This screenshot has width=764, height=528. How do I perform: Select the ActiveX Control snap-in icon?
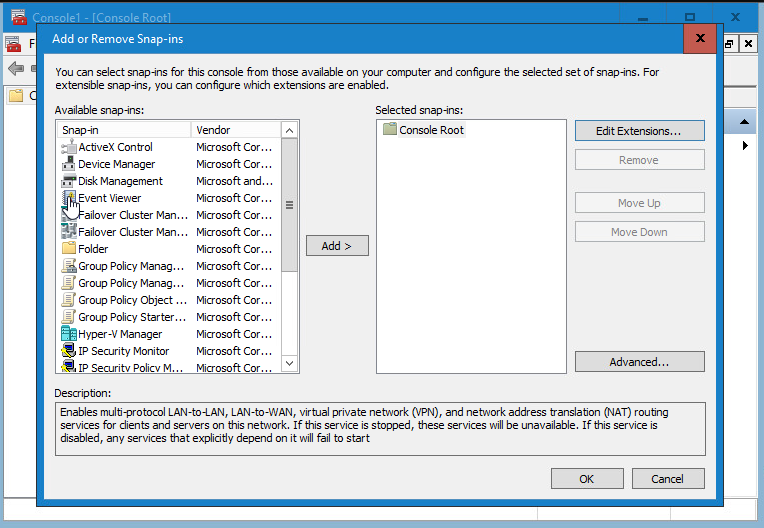(x=69, y=147)
